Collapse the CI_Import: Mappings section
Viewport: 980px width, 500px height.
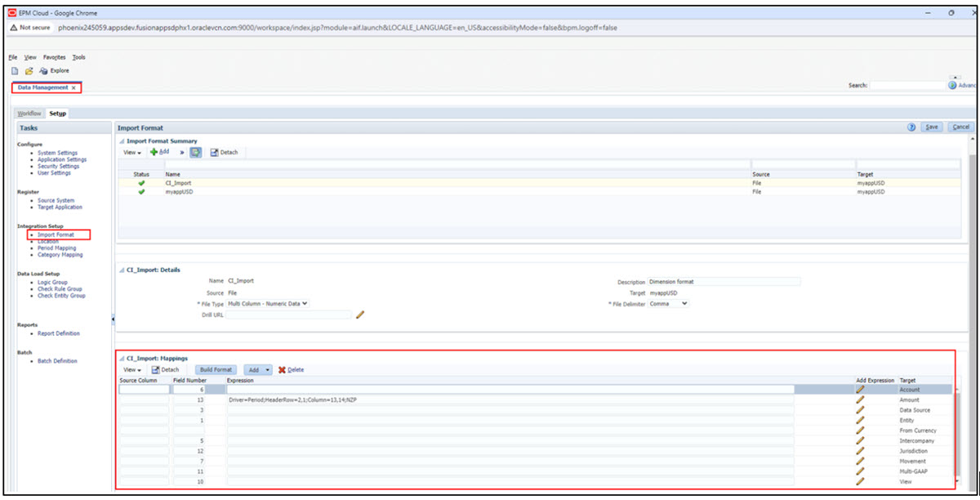click(x=122, y=358)
